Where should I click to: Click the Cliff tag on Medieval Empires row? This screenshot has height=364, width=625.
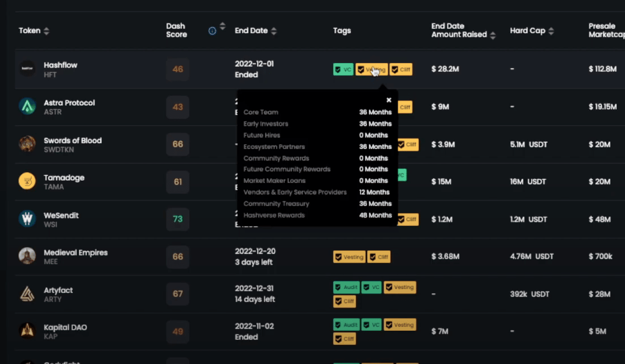[379, 257]
